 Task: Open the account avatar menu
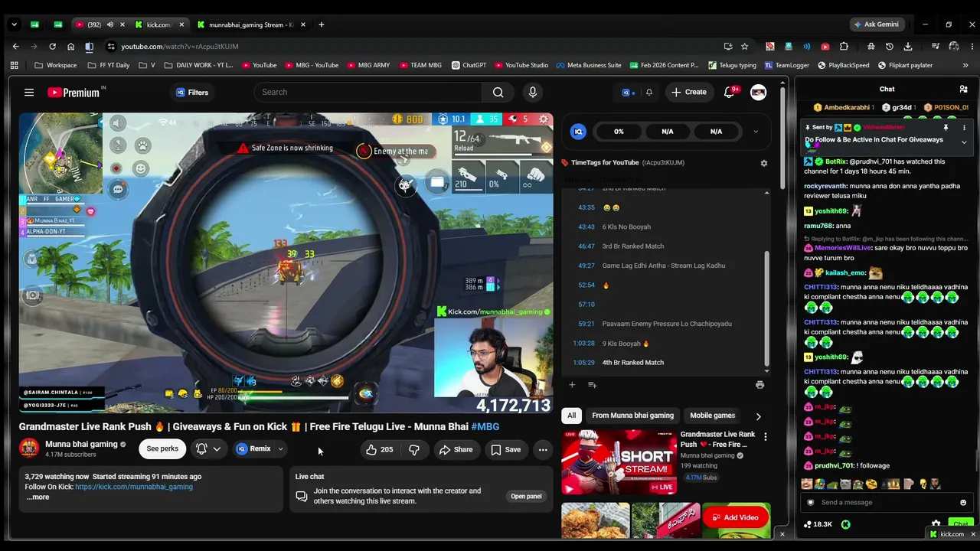758,92
